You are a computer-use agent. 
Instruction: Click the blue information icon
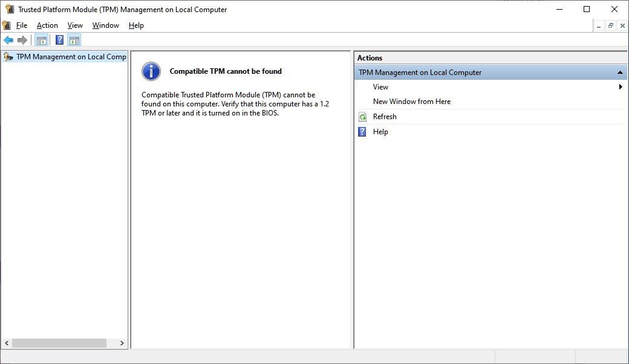(151, 71)
